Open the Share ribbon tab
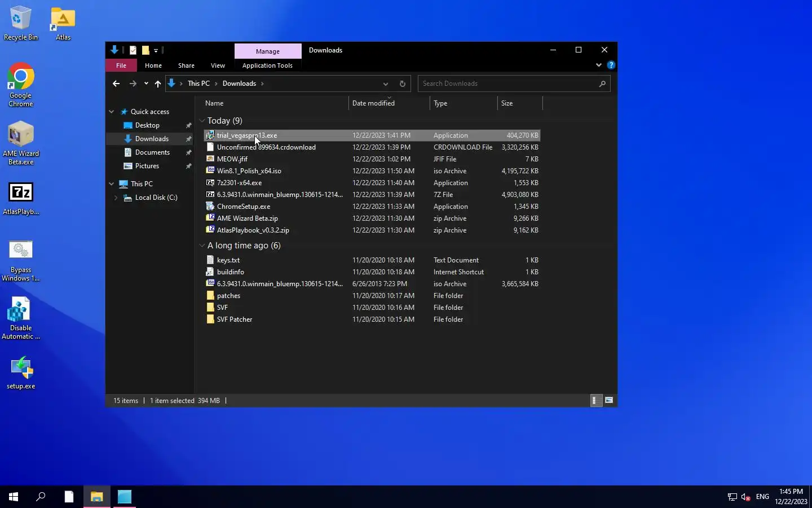812x508 pixels. pyautogui.click(x=186, y=65)
